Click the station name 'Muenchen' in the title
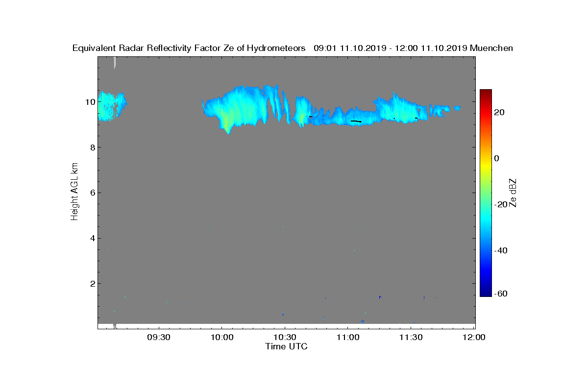Viewport: 588px width, 392px height. [491, 48]
